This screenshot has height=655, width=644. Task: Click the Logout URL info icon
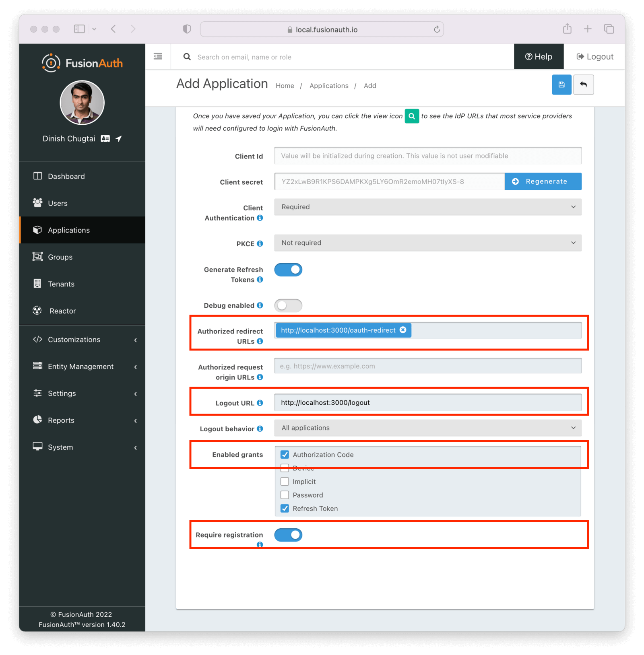click(260, 402)
